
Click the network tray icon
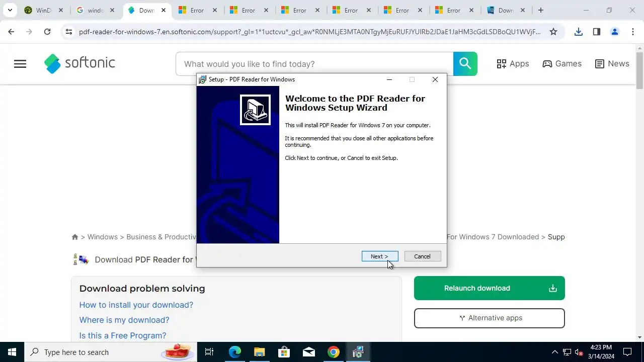click(x=567, y=352)
